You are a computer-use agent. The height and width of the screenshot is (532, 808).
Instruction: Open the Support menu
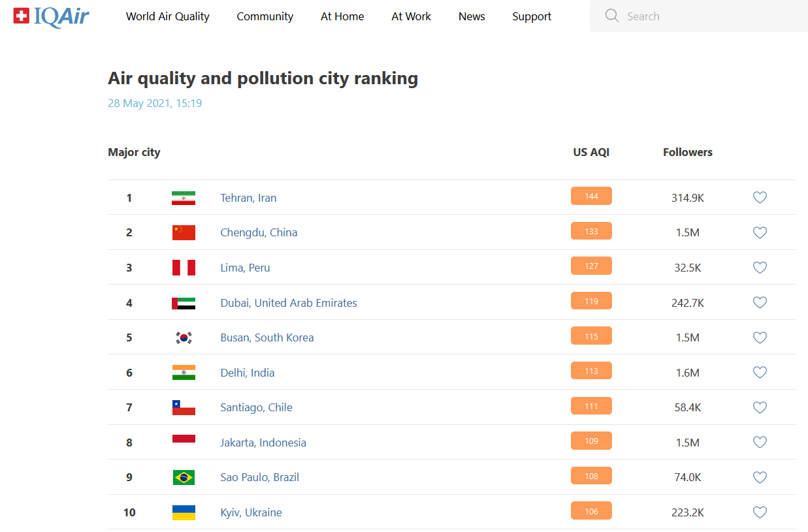(x=531, y=16)
